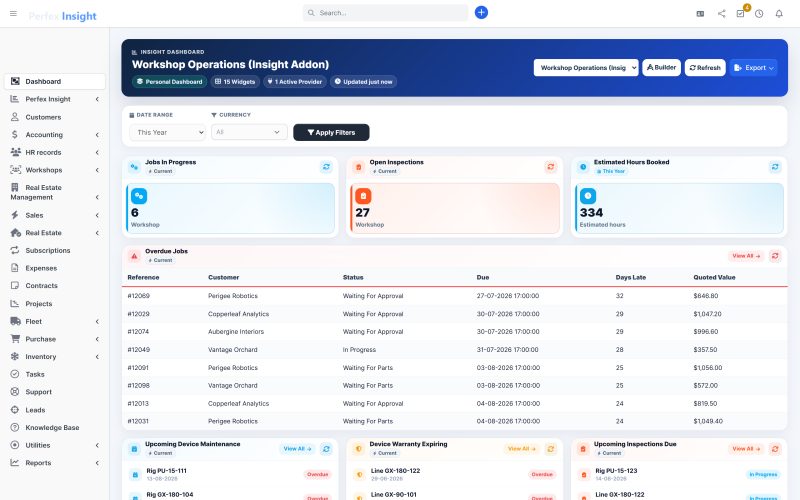Refresh the Upcoming Device Maintenance widget
This screenshot has width=800, height=500.
(x=326, y=448)
